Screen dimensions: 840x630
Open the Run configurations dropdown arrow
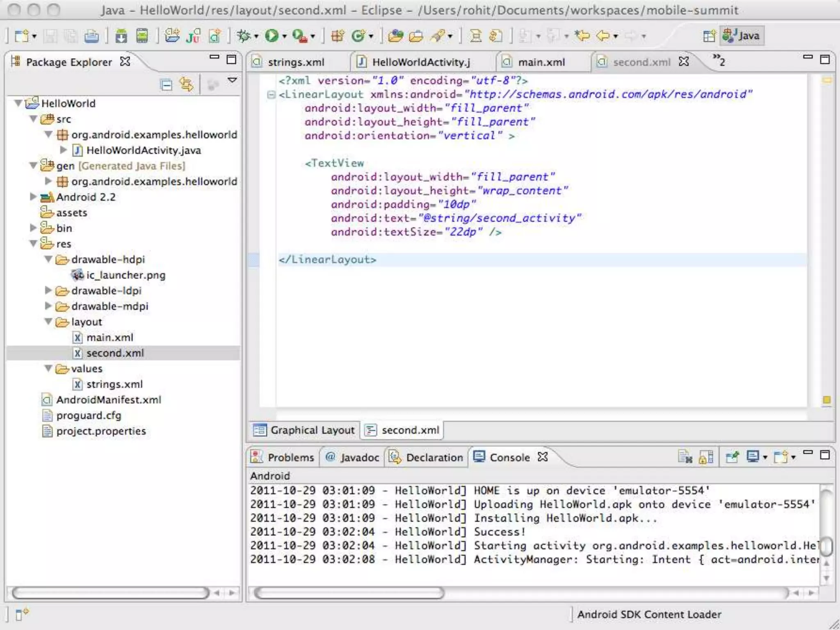pyautogui.click(x=284, y=37)
